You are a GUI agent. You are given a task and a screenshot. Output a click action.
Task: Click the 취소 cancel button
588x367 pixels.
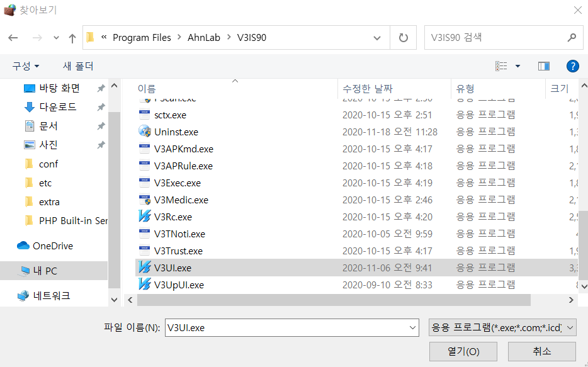(x=542, y=351)
